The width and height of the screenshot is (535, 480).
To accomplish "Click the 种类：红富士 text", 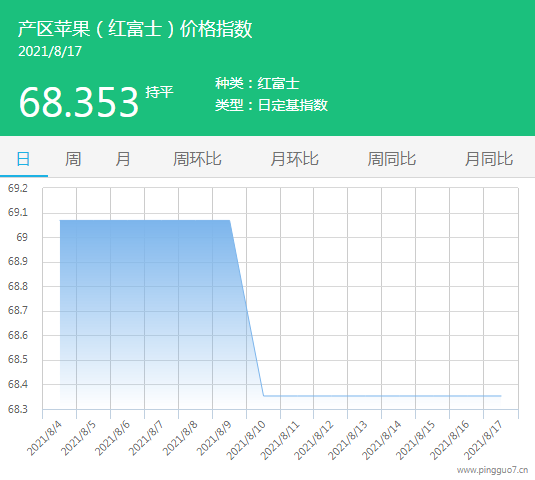I will click(x=257, y=84).
